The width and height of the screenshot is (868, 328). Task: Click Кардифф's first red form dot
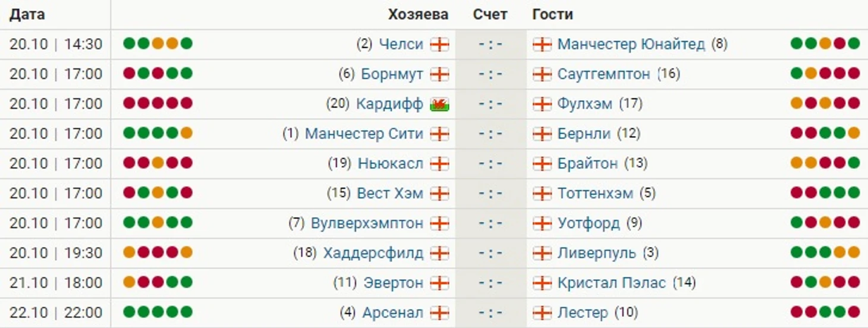(x=129, y=103)
